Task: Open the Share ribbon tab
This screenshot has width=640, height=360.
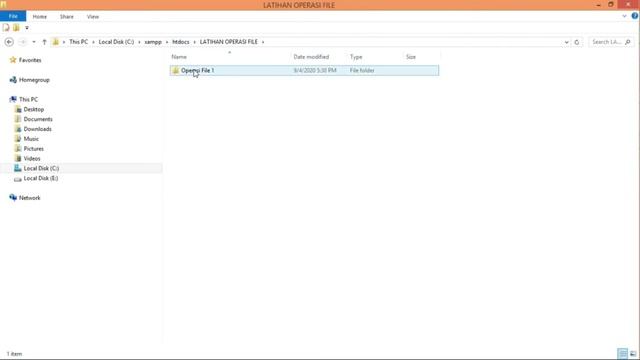Action: click(67, 17)
